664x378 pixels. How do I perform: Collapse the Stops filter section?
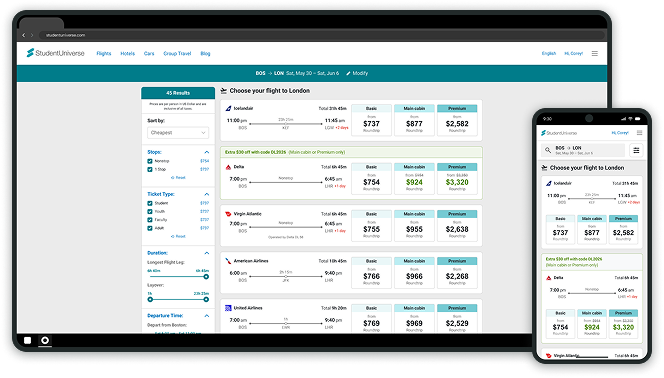click(x=207, y=152)
